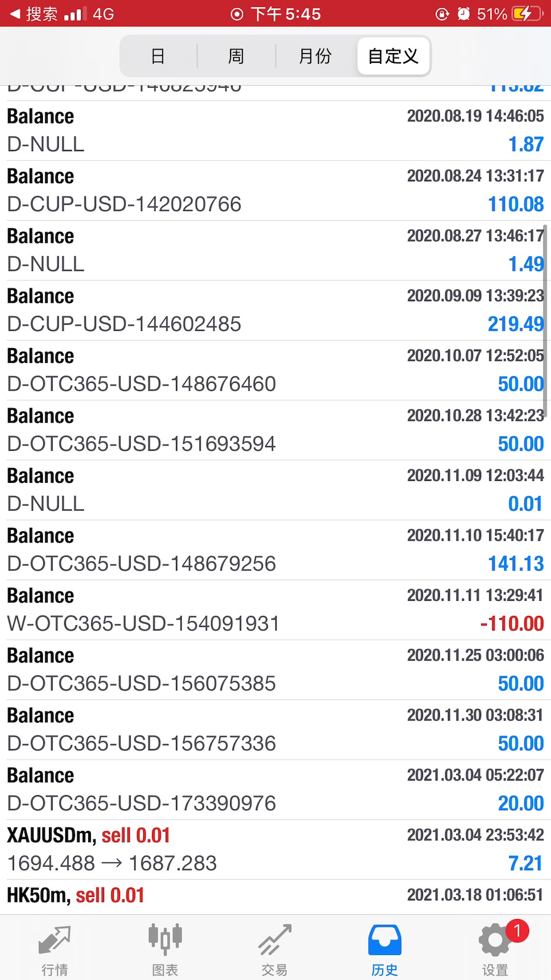The height and width of the screenshot is (980, 551).
Task: Select the 周 (week) period segment
Action: [x=236, y=56]
